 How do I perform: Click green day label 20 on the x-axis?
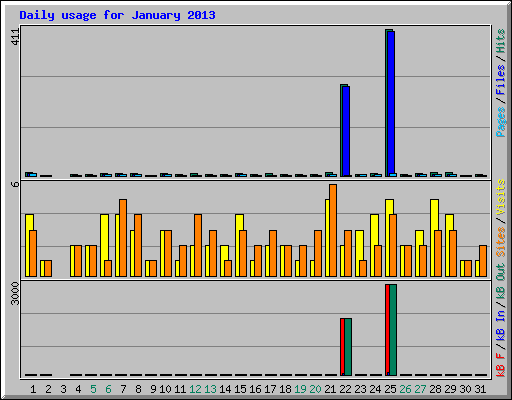(315, 389)
